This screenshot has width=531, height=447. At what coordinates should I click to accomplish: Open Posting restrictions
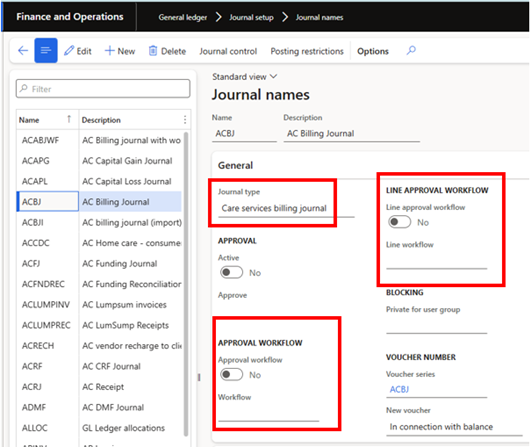pyautogui.click(x=307, y=51)
